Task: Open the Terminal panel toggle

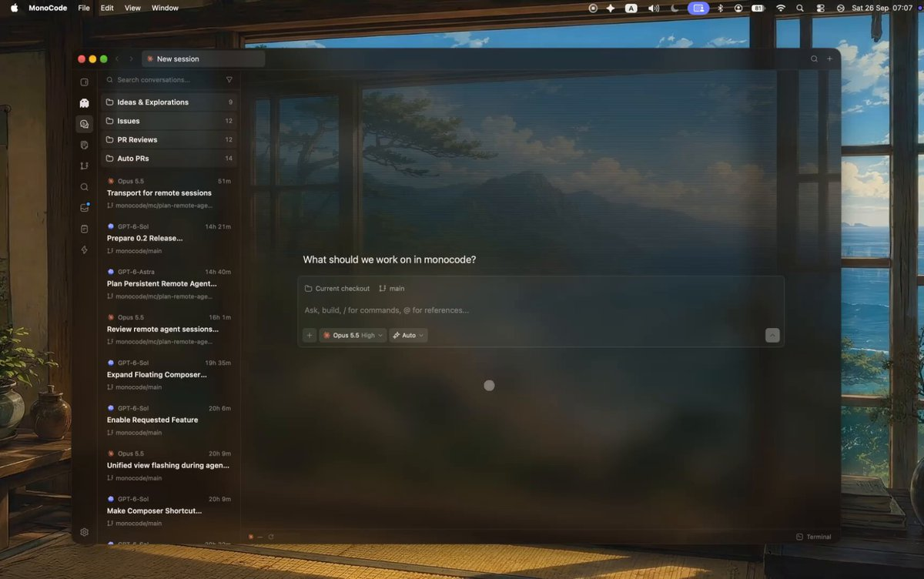Action: pos(814,537)
